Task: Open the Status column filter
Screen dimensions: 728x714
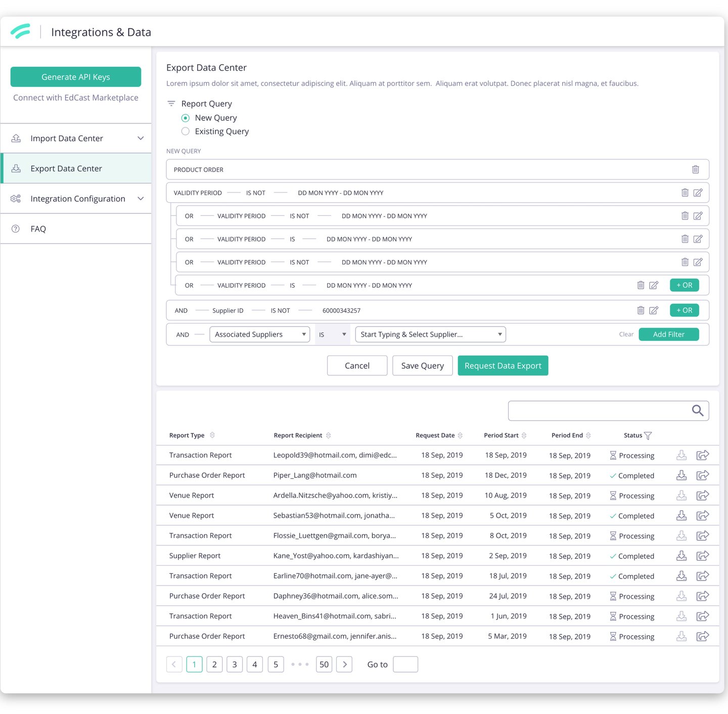Action: click(648, 435)
